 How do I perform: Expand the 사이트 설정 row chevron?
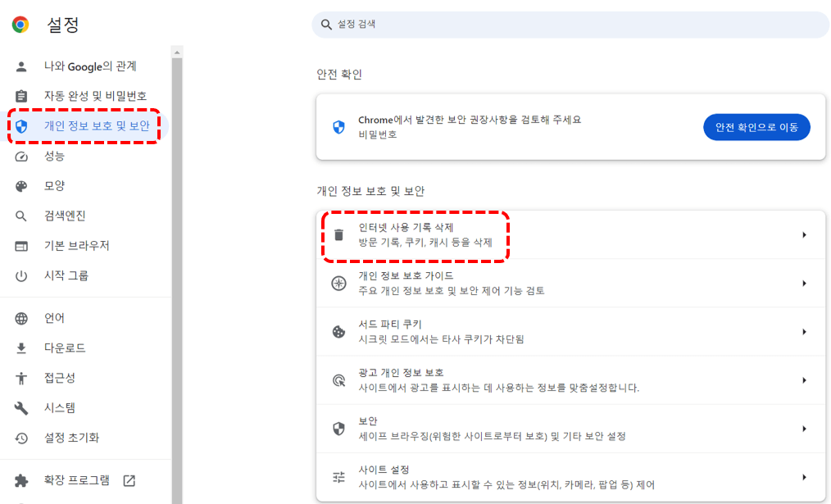804,475
